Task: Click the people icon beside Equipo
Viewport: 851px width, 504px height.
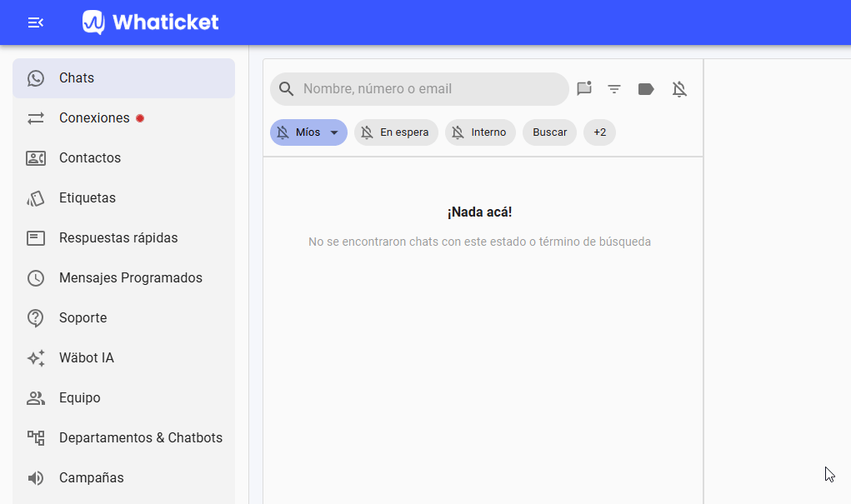Action: coord(36,398)
